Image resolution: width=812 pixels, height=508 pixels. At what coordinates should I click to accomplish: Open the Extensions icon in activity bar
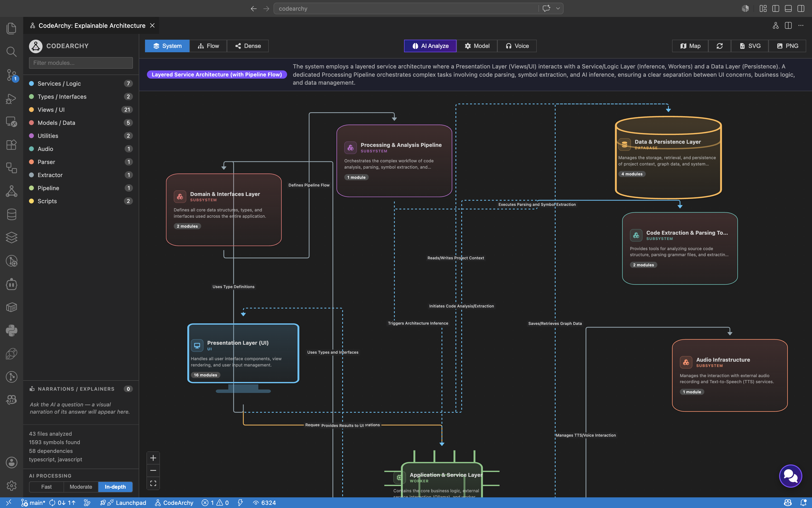11,144
